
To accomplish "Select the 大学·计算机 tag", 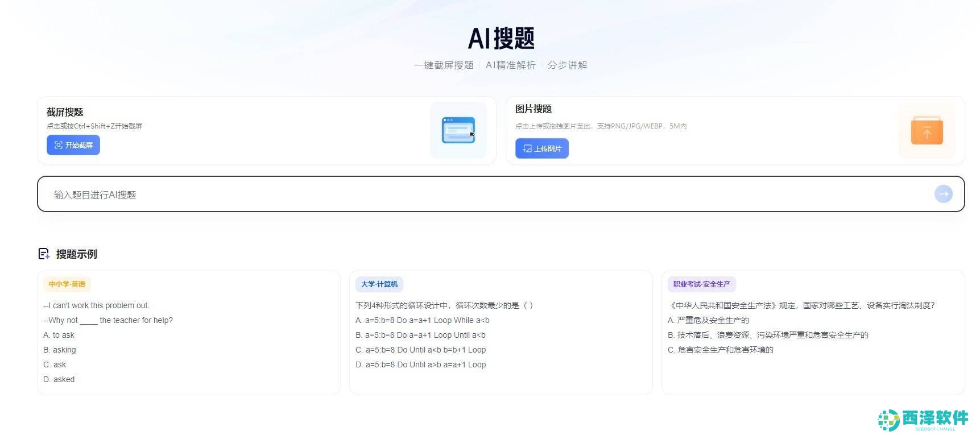I will click(x=379, y=284).
